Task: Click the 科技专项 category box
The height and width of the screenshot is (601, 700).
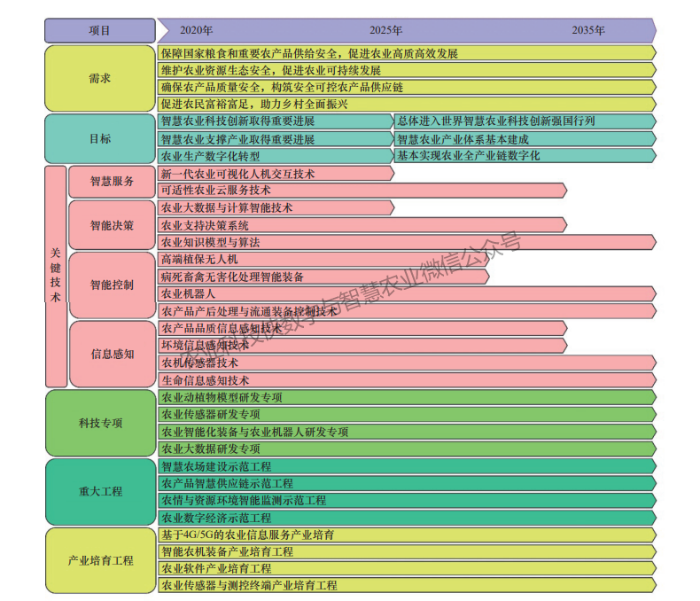Action: [100, 423]
